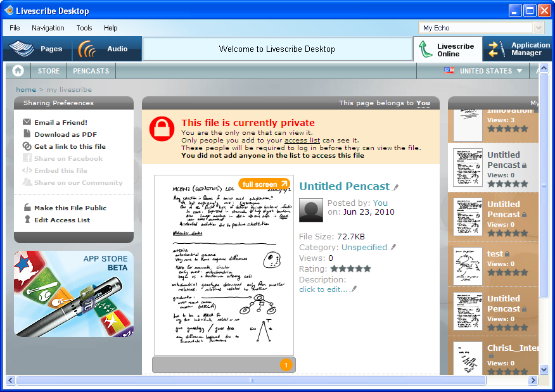Open the My Echo pen dropdown
This screenshot has width=555, height=392.
[x=539, y=28]
